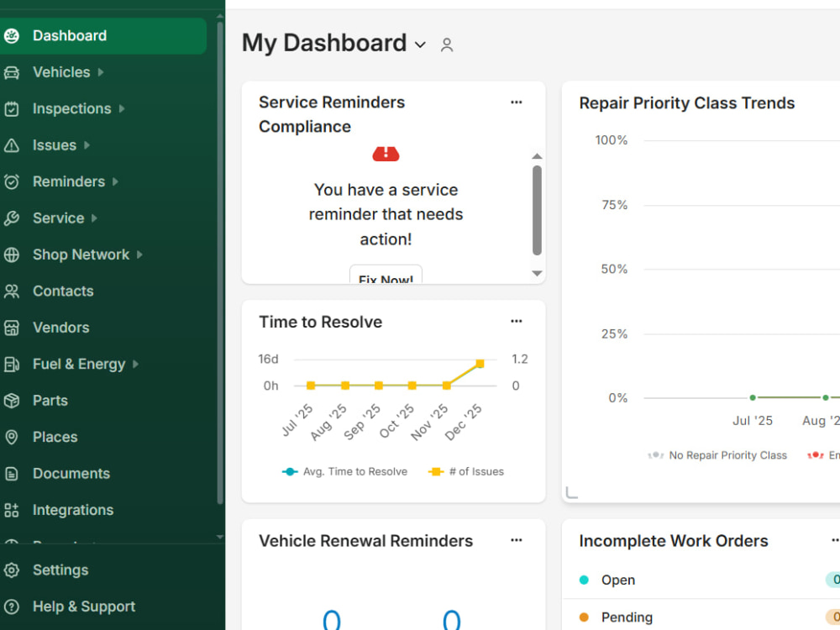Screen dimensions: 840x630
Task: Click the Help & Support question icon
Action: click(11, 606)
